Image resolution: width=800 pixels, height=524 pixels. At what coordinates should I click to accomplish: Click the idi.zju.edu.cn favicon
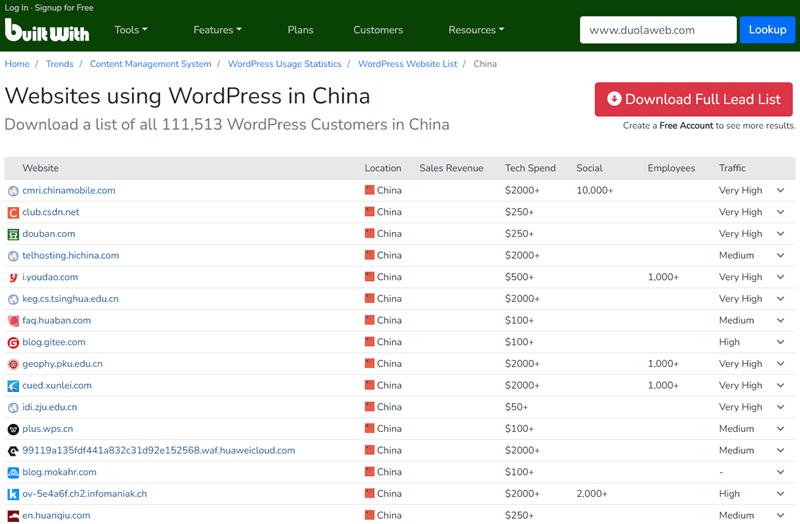(x=13, y=408)
